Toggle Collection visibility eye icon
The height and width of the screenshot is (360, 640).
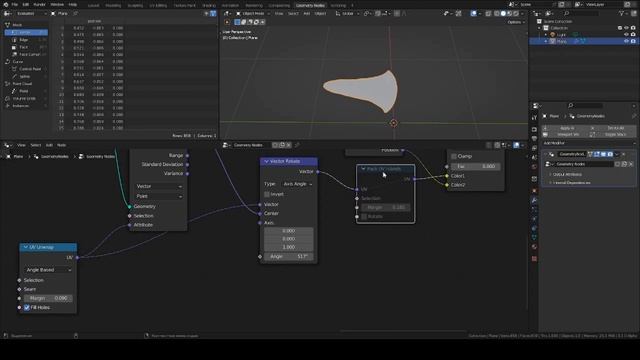tap(626, 28)
